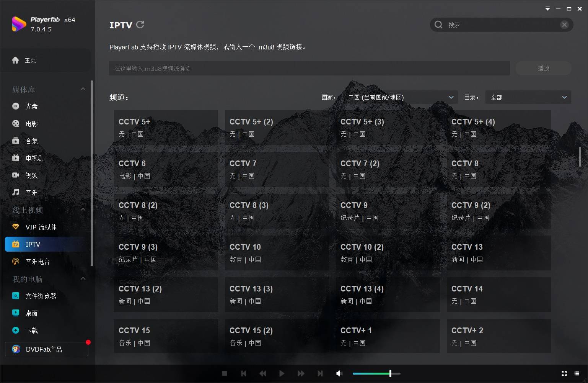Stop playback with the stop button
This screenshot has width=588, height=383.
[x=225, y=373]
